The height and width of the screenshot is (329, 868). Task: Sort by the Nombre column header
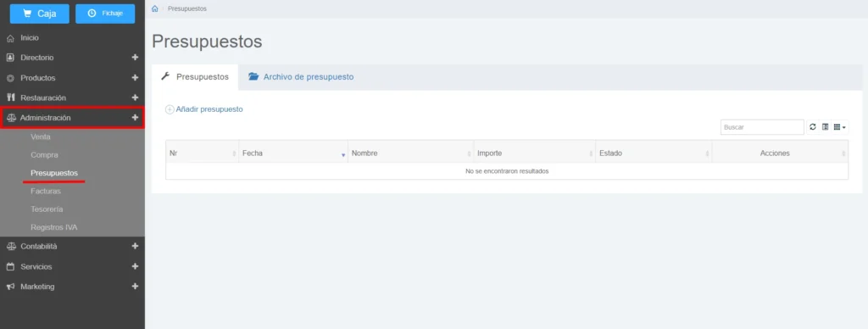(410, 153)
